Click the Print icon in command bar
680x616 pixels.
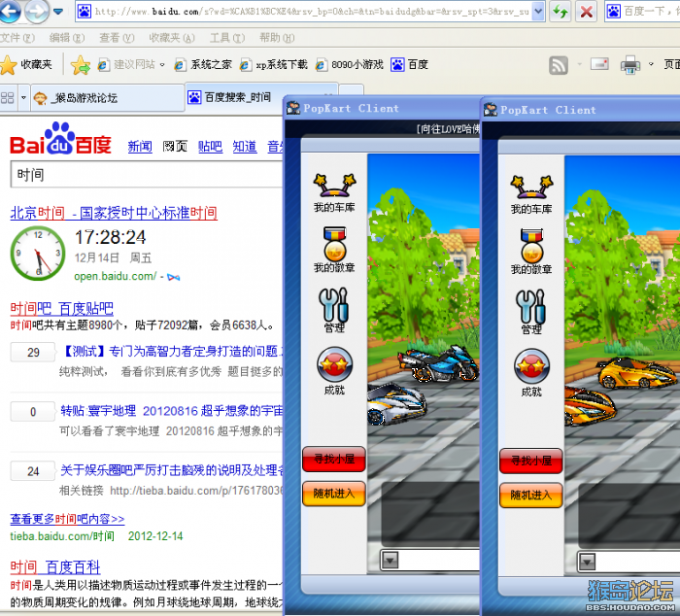click(x=630, y=65)
